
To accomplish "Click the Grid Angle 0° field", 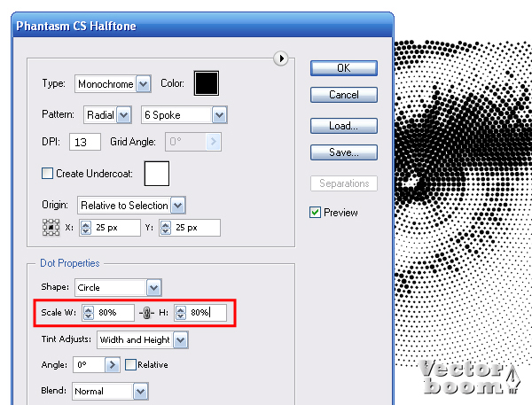I will [x=186, y=142].
